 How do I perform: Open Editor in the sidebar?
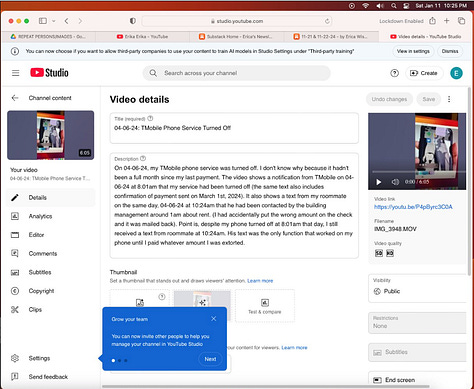pyautogui.click(x=51, y=235)
